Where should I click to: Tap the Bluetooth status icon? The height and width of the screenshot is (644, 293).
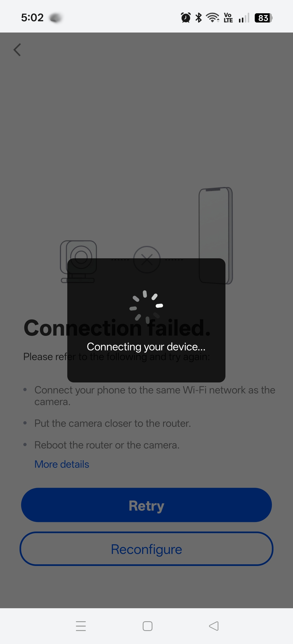coord(199,18)
